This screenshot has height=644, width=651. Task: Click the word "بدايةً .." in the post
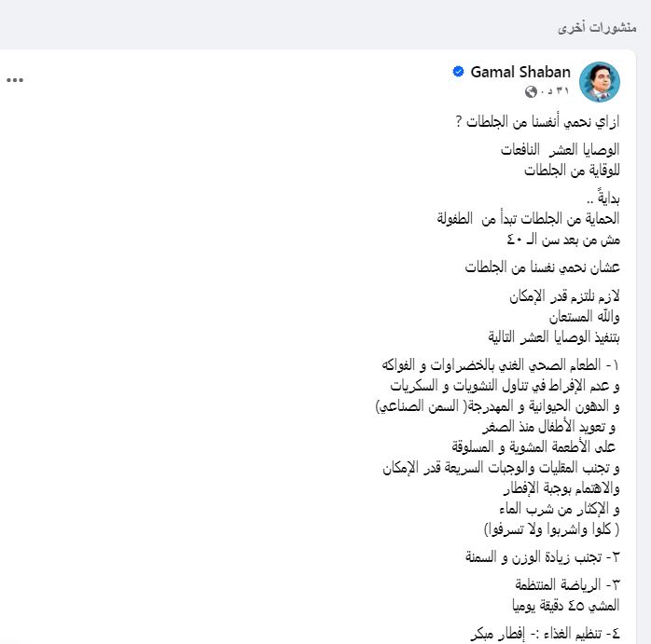point(604,198)
